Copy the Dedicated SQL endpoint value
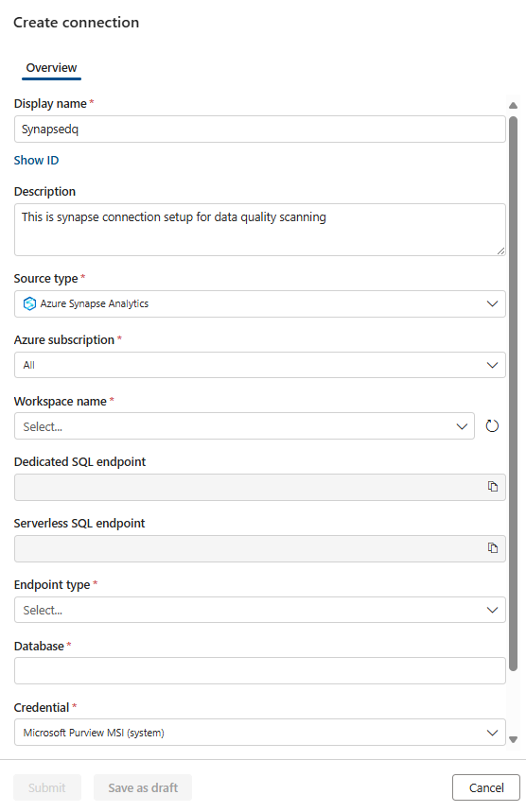Viewport: 526px width, 812px height. click(493, 486)
